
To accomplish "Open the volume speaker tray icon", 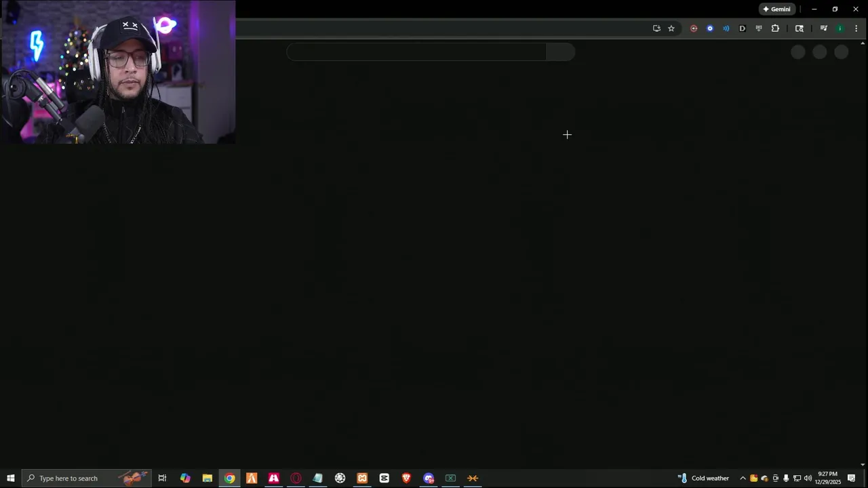I will 808,479.
